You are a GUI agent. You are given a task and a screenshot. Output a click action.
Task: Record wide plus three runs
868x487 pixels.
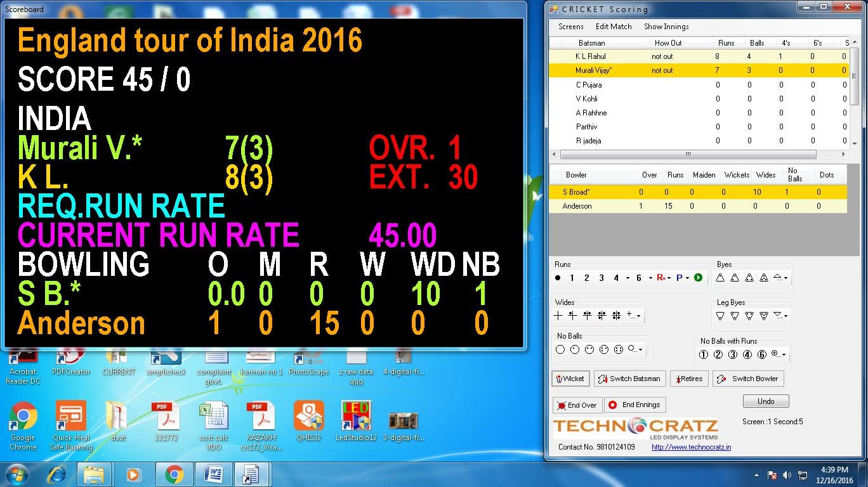coord(602,315)
